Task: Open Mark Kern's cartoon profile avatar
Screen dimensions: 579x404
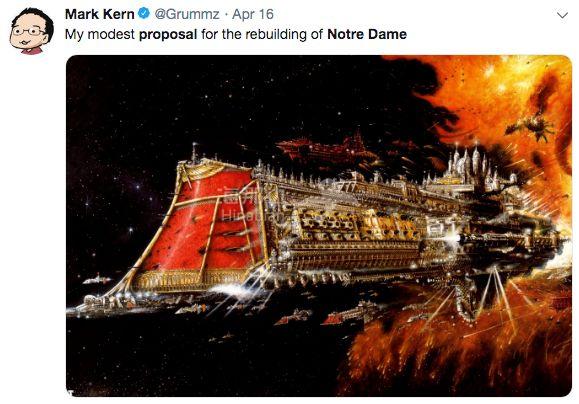Action: pos(32,31)
